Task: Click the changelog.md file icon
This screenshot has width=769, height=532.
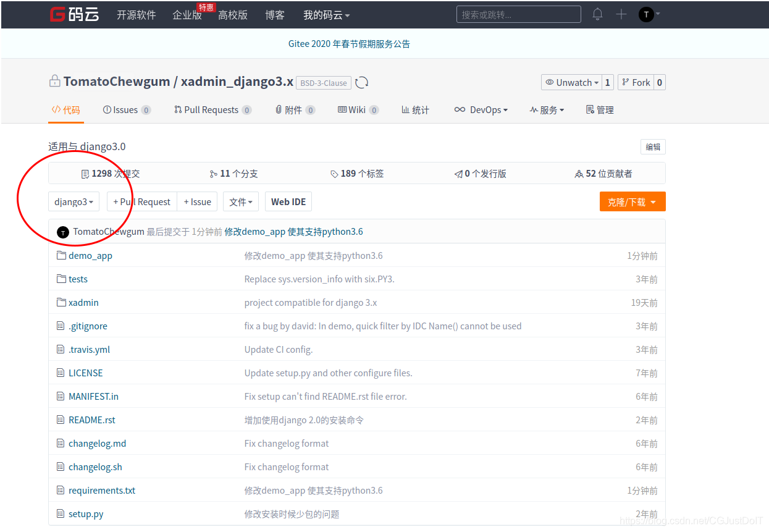Action: [x=61, y=443]
